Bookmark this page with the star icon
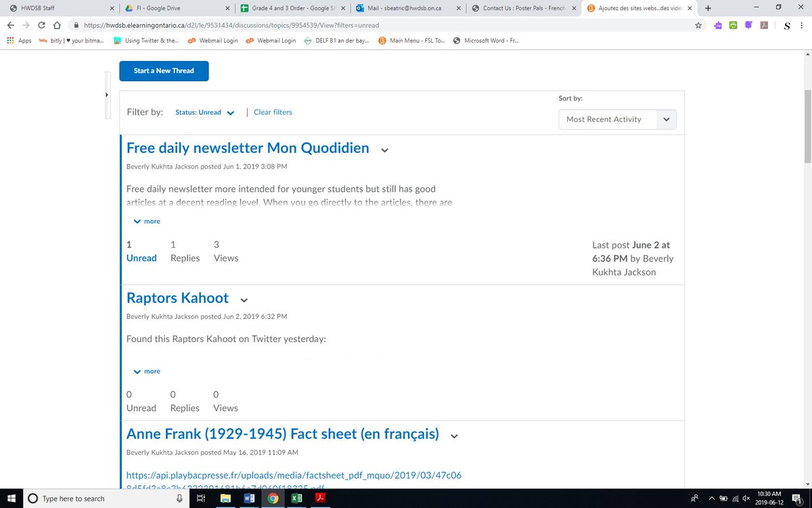 (x=698, y=25)
